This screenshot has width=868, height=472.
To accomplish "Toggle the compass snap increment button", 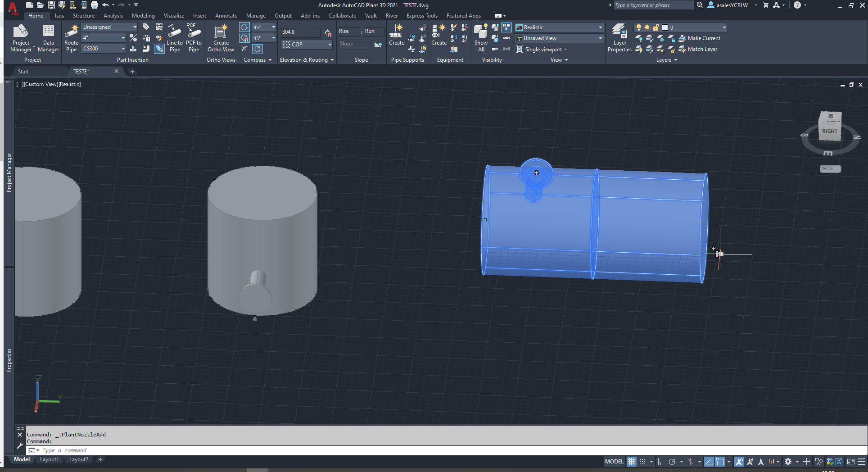I will [x=244, y=27].
